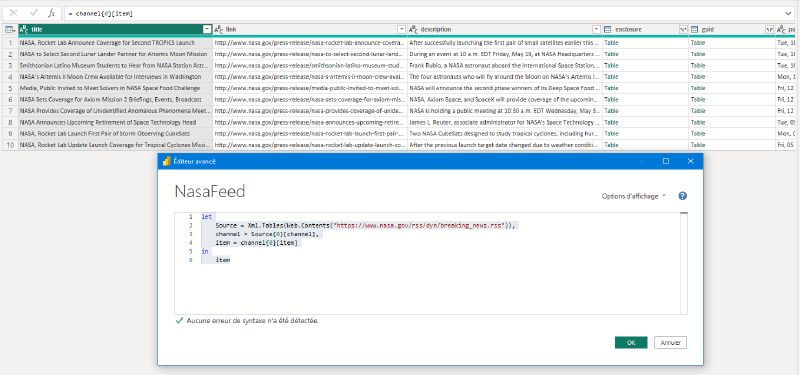Image resolution: width=800 pixels, height=375 pixels.
Task: Open the guid Table link in row 2
Action: point(697,54)
